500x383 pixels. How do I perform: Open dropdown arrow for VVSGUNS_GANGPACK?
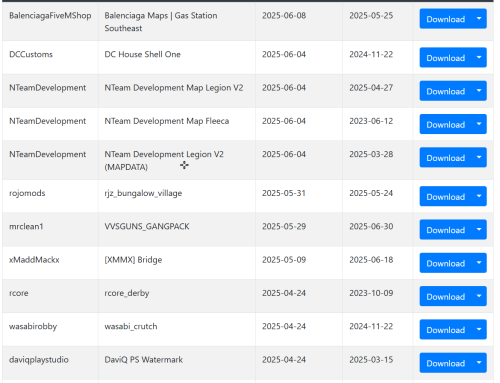coord(479,230)
